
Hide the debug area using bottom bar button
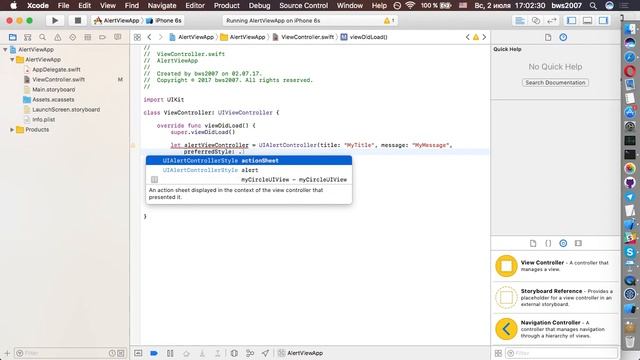(x=138, y=353)
